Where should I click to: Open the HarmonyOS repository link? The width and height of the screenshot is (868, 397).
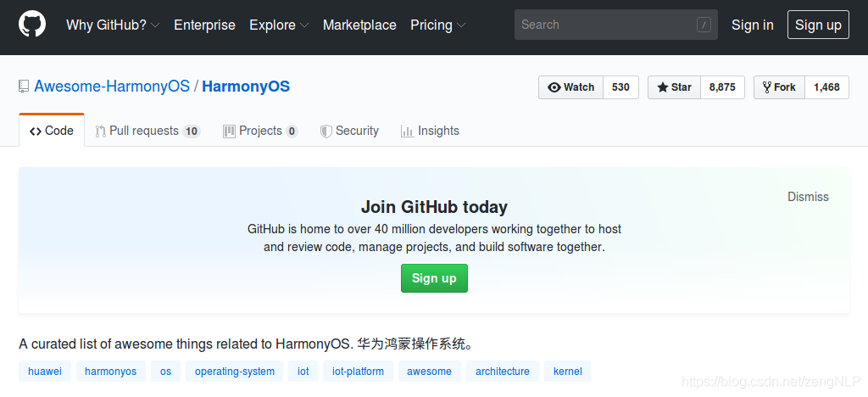pos(246,87)
